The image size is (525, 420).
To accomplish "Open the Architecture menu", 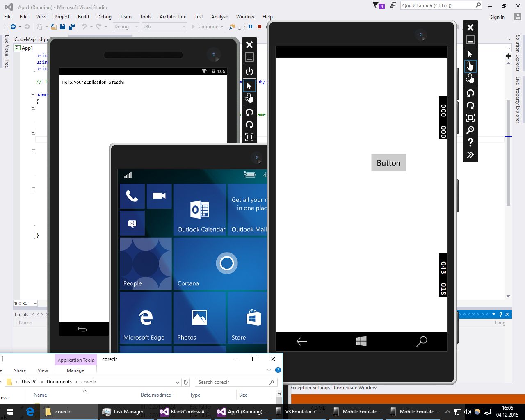I will pos(173,17).
